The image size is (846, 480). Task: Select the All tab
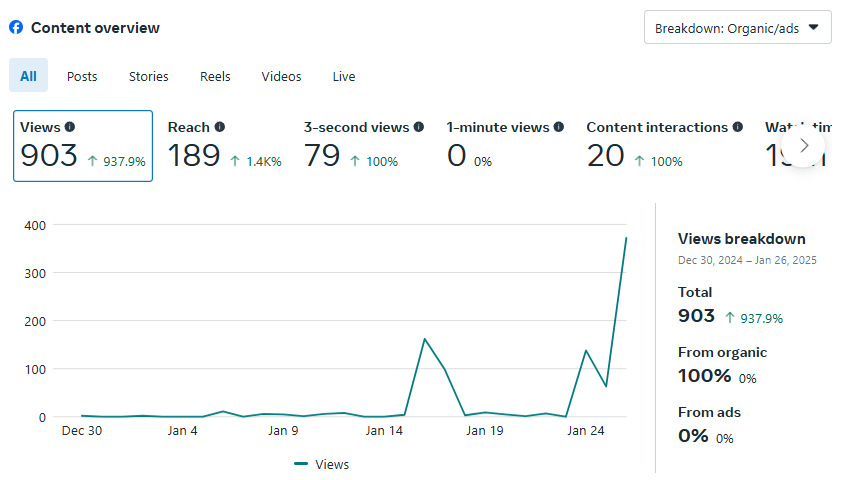(x=28, y=76)
